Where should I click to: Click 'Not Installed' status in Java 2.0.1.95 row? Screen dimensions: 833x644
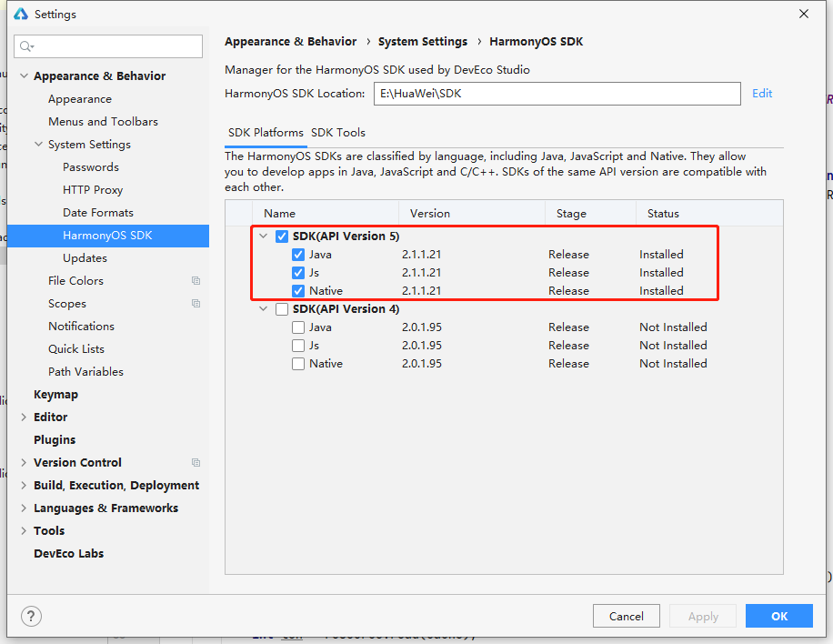click(673, 327)
